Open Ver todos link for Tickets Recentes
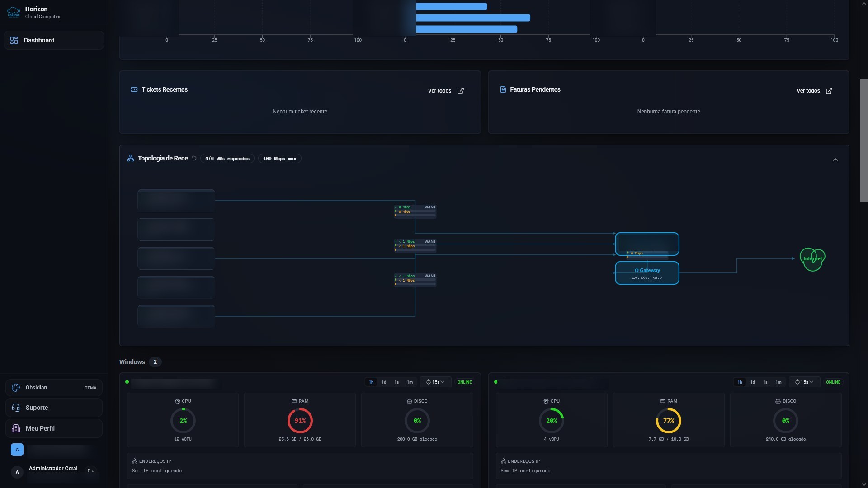 point(439,91)
